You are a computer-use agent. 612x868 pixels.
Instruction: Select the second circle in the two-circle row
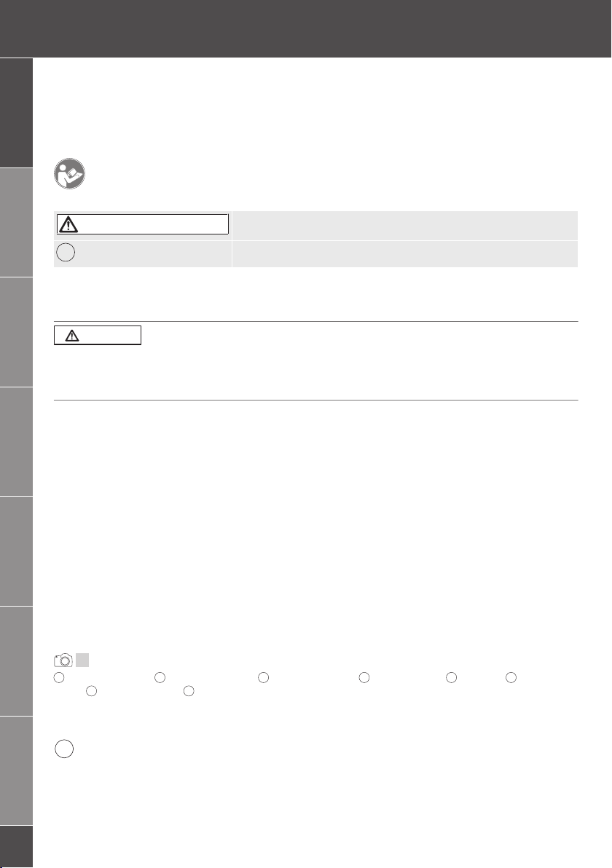coord(188,691)
